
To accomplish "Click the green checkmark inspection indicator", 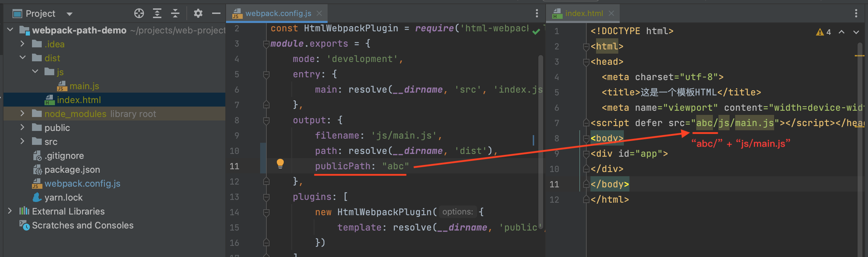I will coord(536,32).
